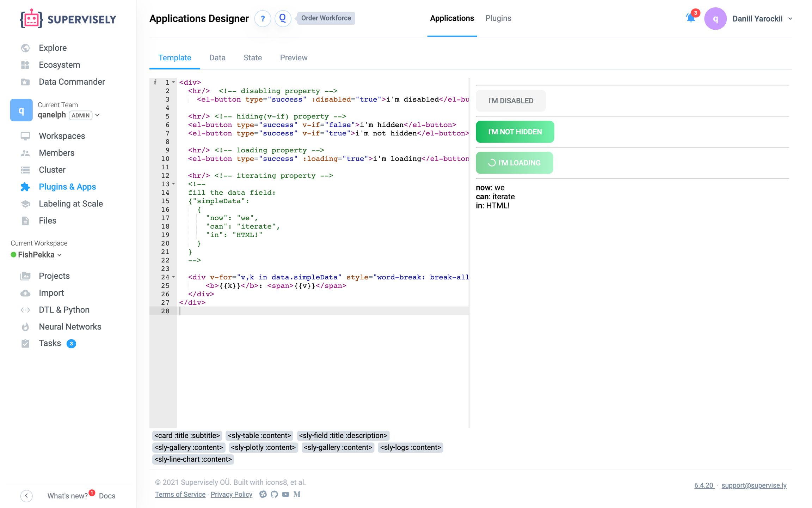812x508 pixels.
Task: Insert the sly-plotly :content snippet tag
Action: (263, 447)
